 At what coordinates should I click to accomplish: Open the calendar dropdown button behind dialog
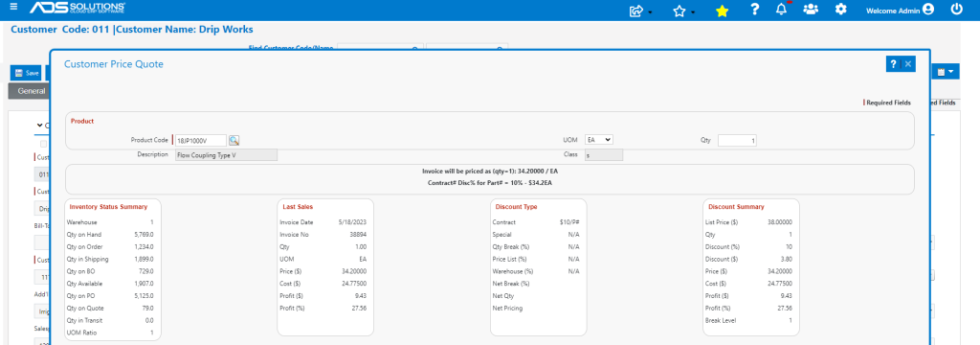coord(945,72)
